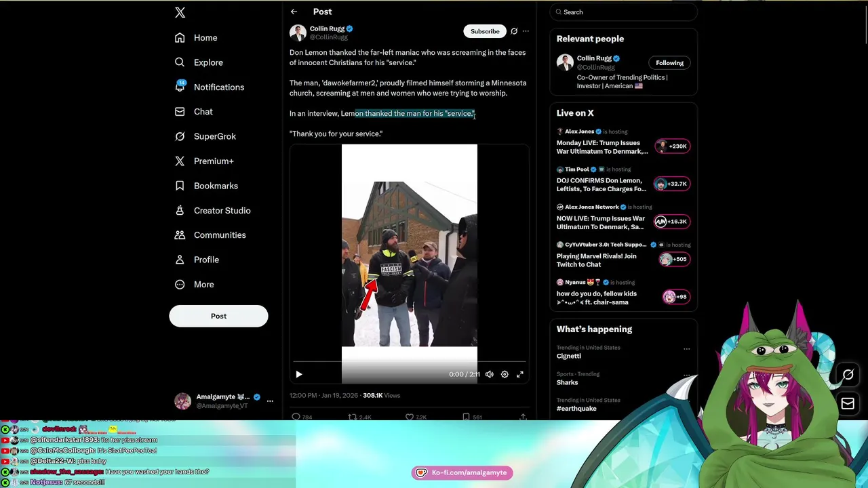
Task: Play the embedded video
Action: click(x=299, y=374)
